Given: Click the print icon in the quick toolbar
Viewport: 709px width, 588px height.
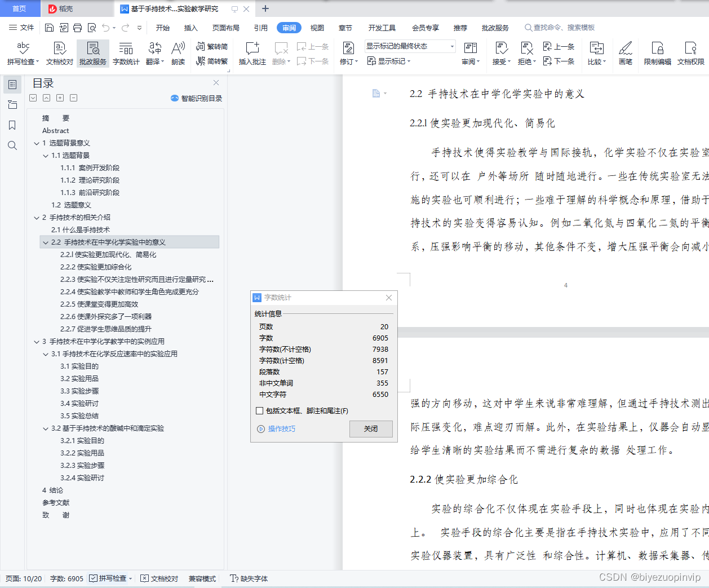Looking at the screenshot, I should [77, 28].
